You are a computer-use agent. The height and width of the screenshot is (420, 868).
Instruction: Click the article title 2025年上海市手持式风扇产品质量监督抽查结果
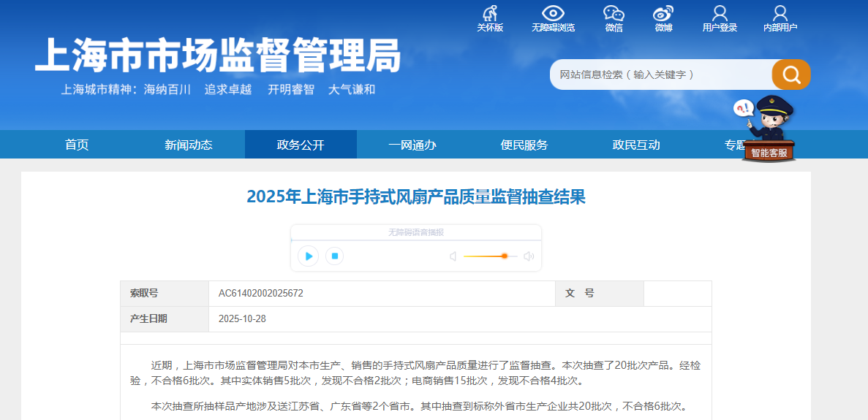416,196
